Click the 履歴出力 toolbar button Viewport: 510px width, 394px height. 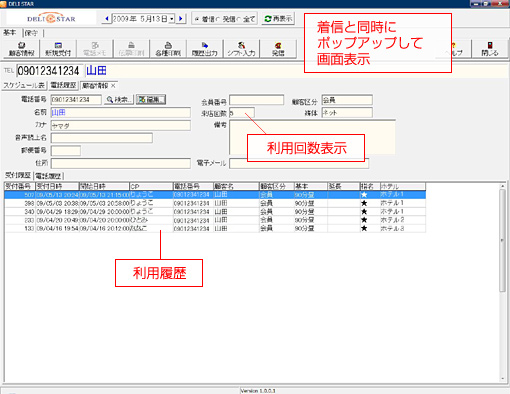click(205, 49)
